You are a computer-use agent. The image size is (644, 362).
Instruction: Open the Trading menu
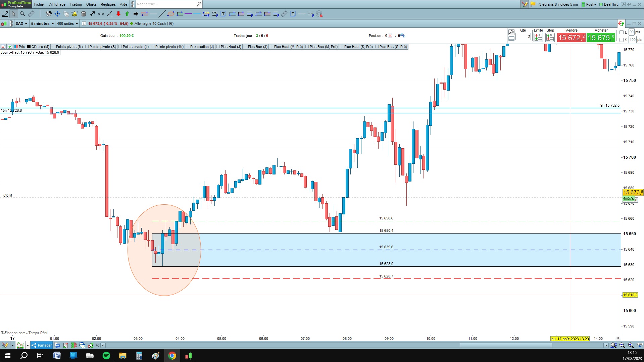click(76, 4)
